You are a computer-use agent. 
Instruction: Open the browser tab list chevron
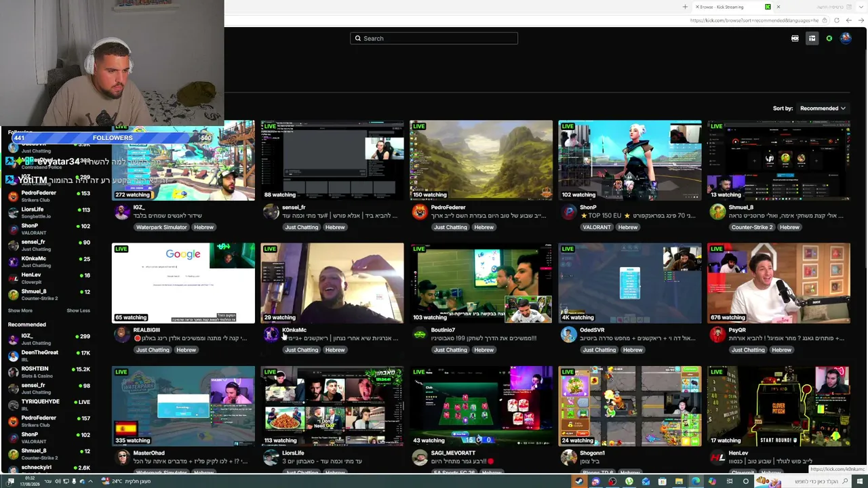click(x=862, y=7)
